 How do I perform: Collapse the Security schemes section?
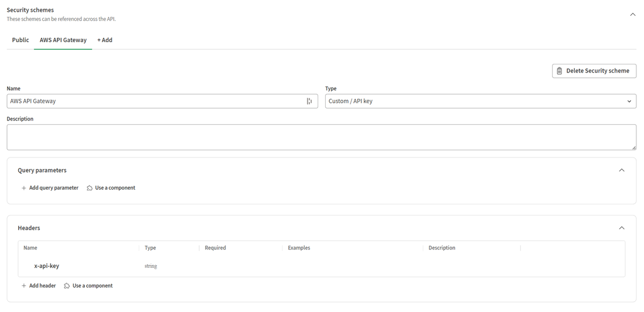click(632, 15)
